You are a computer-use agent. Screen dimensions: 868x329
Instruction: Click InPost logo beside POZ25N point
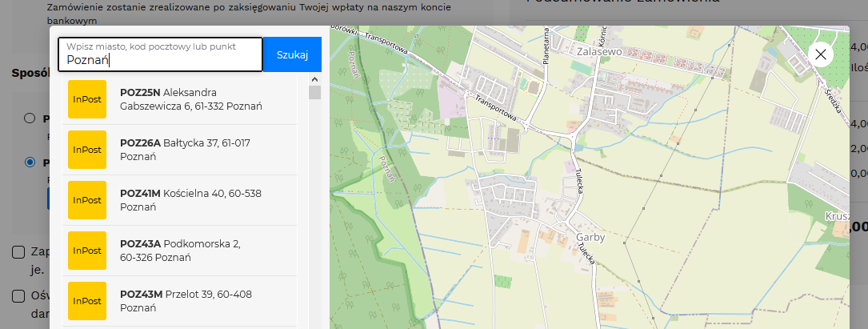(87, 99)
